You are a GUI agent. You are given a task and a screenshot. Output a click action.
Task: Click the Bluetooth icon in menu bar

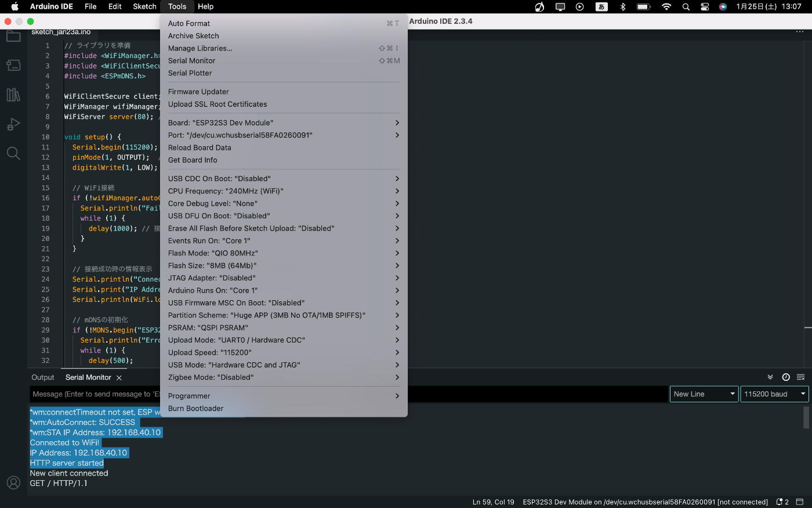point(623,6)
